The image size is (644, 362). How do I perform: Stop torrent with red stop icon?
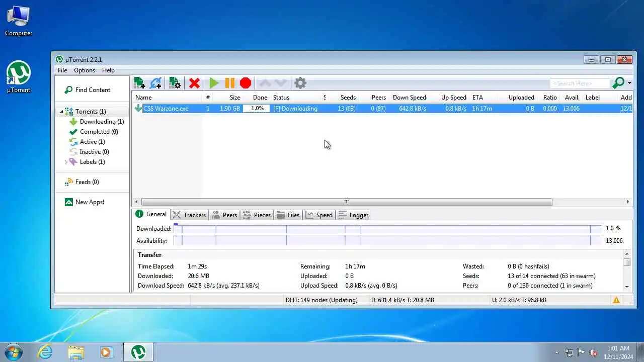(x=246, y=83)
